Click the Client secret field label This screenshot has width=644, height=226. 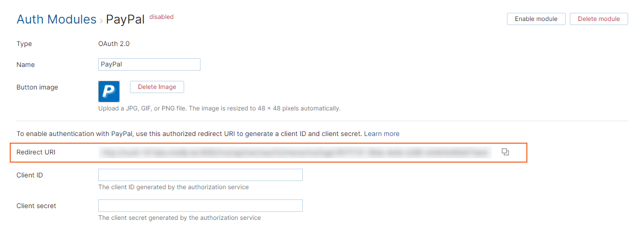pyautogui.click(x=36, y=206)
